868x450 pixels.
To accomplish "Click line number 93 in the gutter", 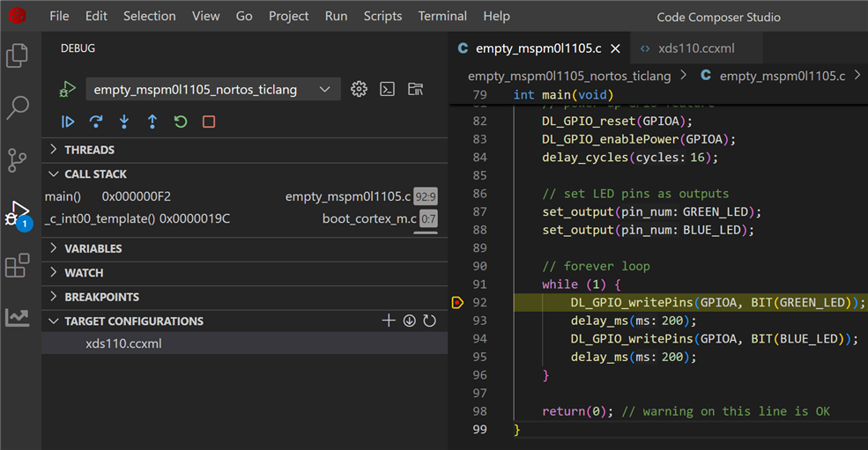I will pyautogui.click(x=479, y=321).
